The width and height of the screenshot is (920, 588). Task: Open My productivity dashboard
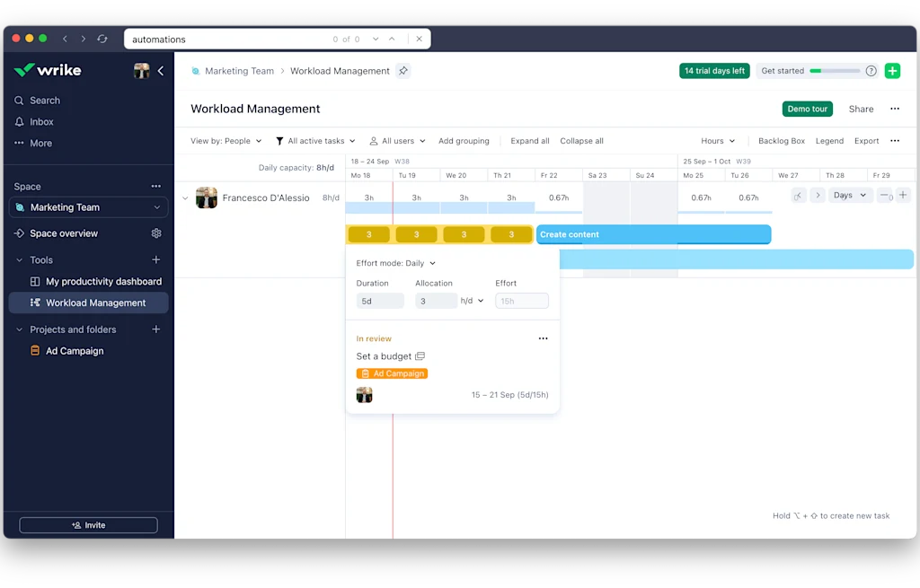96,281
